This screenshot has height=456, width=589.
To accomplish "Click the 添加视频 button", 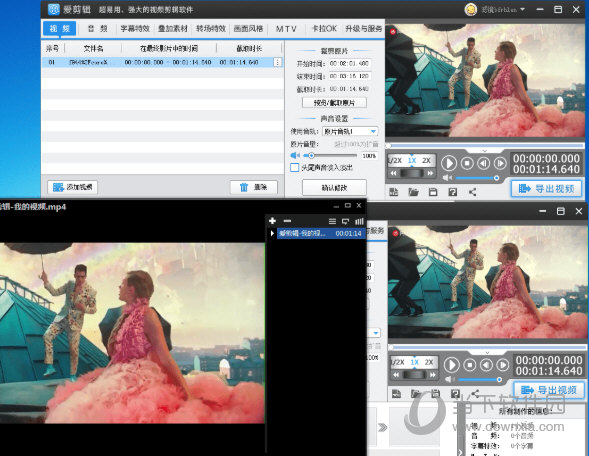I will (72, 187).
